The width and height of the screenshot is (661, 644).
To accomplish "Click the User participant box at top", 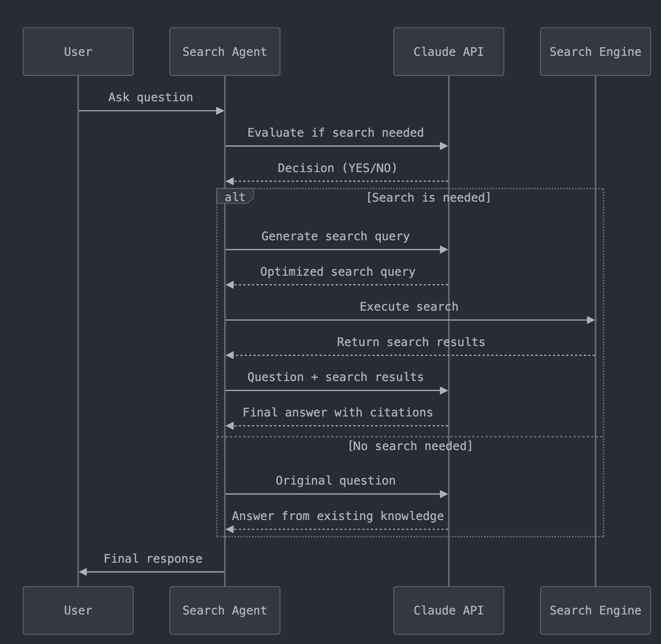I will (78, 51).
